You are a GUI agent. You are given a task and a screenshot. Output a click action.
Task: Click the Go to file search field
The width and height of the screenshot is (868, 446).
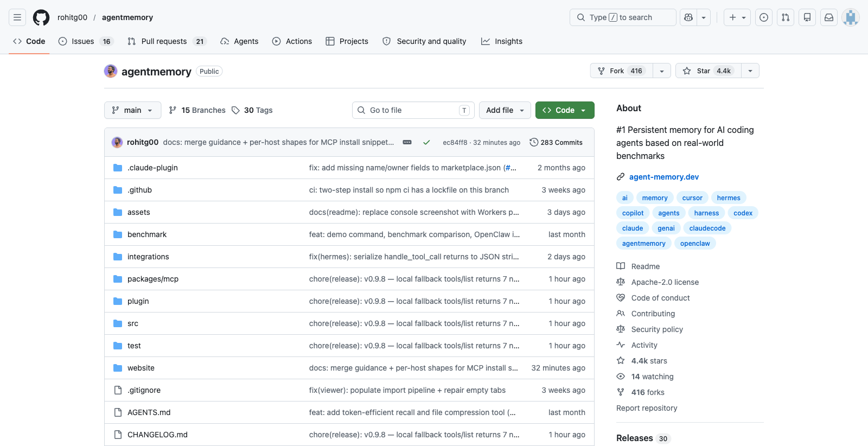(x=413, y=110)
